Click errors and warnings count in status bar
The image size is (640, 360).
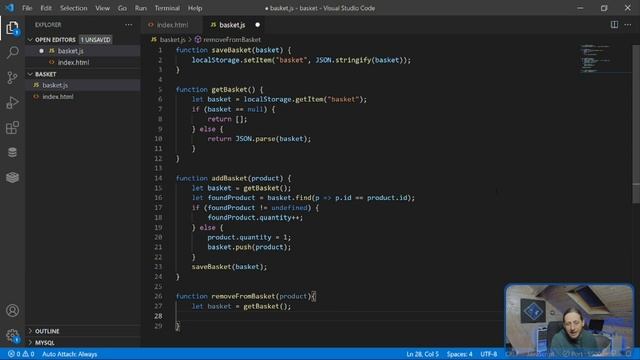point(21,354)
